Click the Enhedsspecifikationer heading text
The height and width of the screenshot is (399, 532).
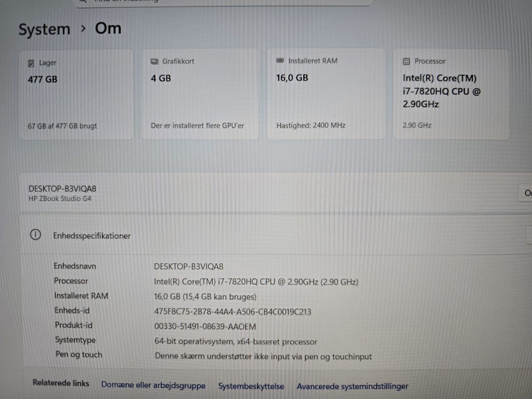(x=91, y=236)
